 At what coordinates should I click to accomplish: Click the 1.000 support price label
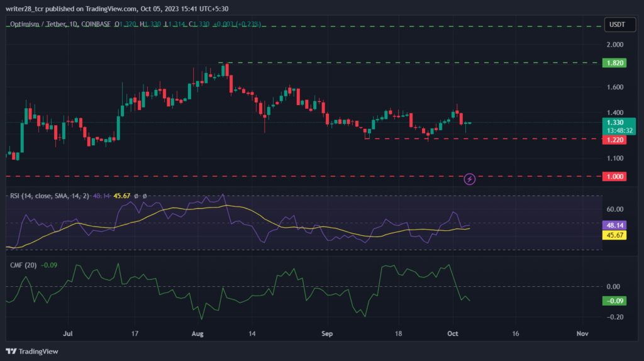pyautogui.click(x=614, y=177)
